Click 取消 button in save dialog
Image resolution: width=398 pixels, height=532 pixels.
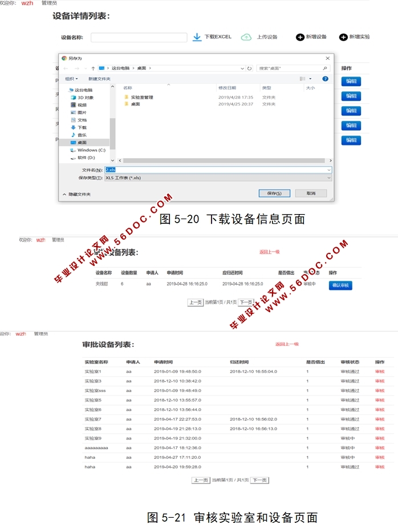(x=311, y=194)
